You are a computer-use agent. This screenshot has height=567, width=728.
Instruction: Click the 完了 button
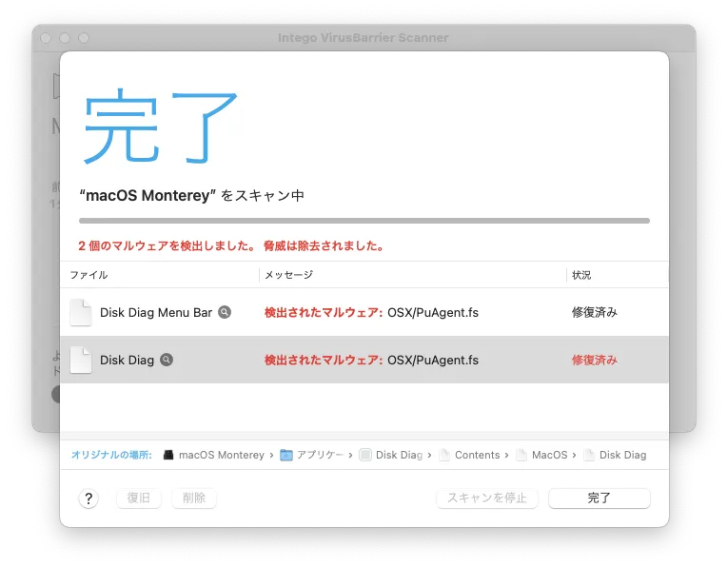600,499
